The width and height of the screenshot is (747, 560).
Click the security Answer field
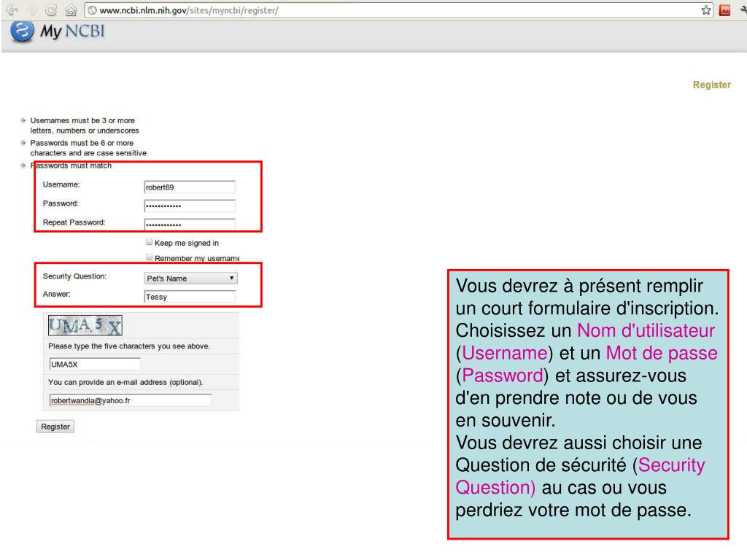pyautogui.click(x=190, y=297)
